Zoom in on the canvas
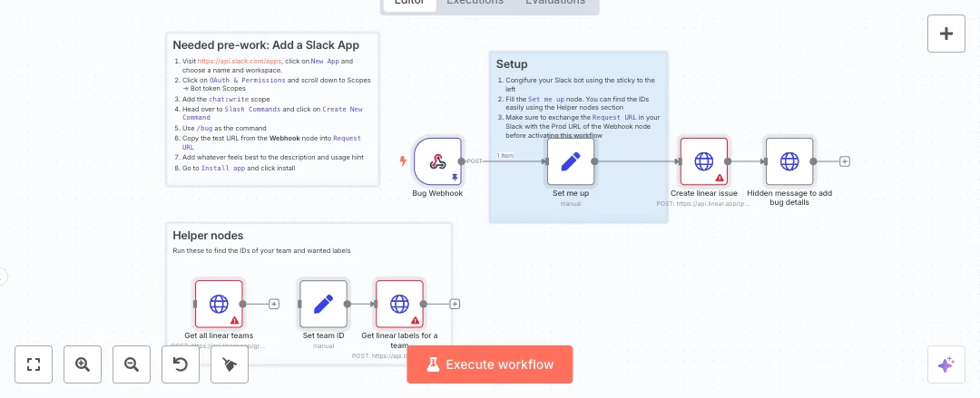Screen dimensions: 980x398 click(83, 364)
